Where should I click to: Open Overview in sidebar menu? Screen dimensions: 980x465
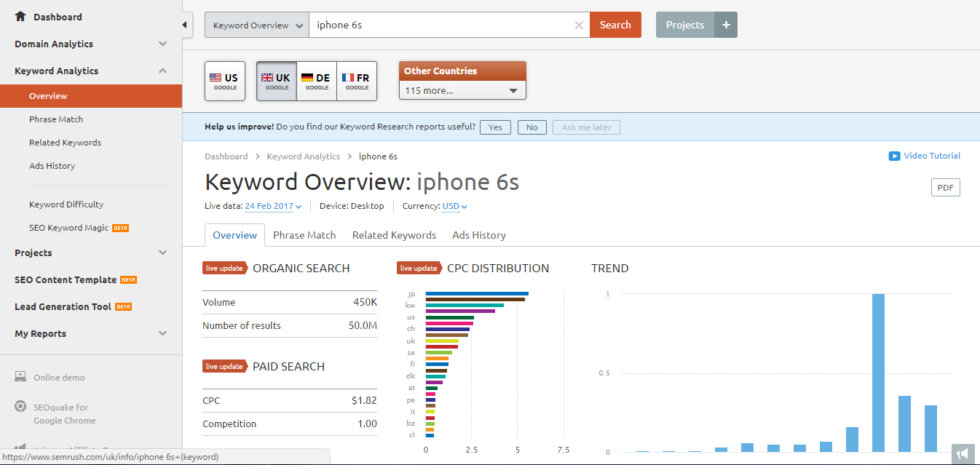tap(91, 96)
